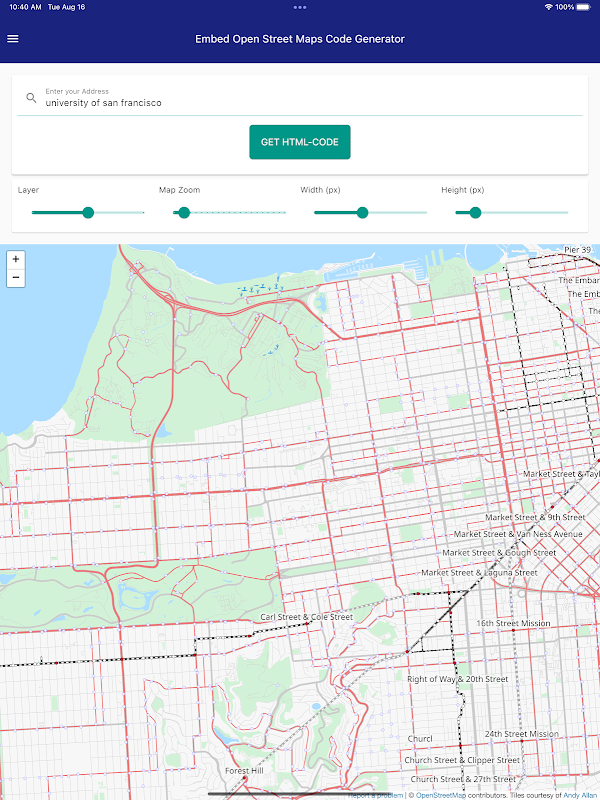
Task: Click the Pier 39 map label
Action: [577, 249]
